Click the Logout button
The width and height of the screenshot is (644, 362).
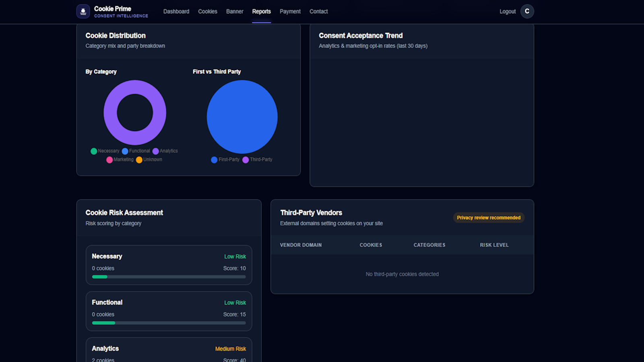point(508,11)
